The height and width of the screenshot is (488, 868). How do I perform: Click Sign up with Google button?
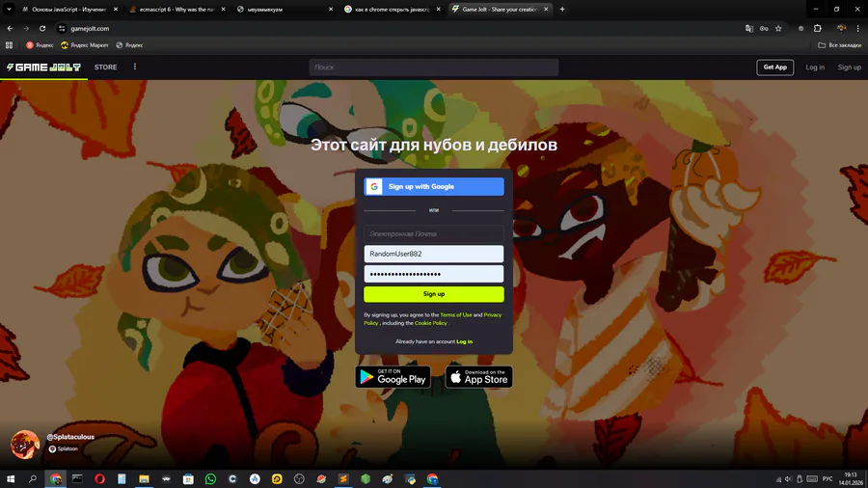click(x=433, y=186)
